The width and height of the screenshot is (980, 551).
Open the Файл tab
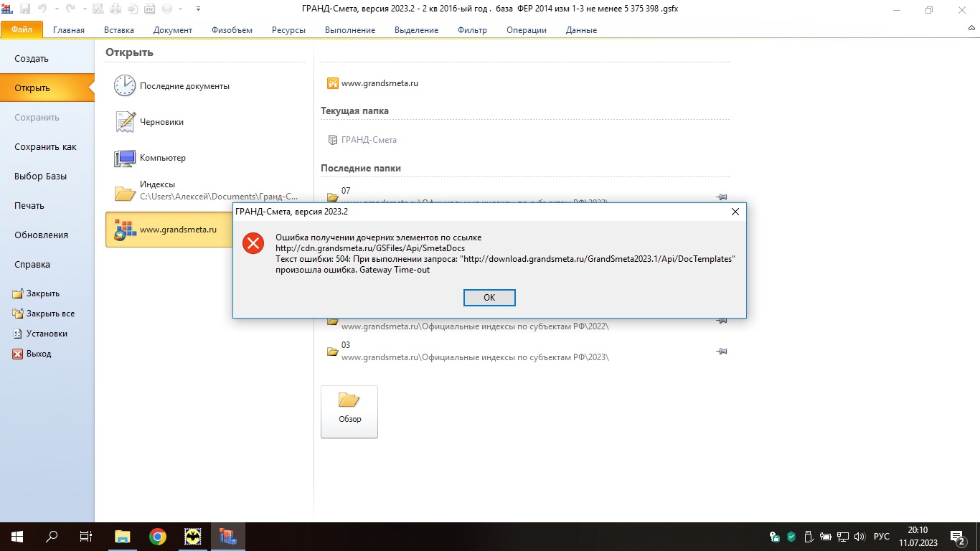coord(22,29)
